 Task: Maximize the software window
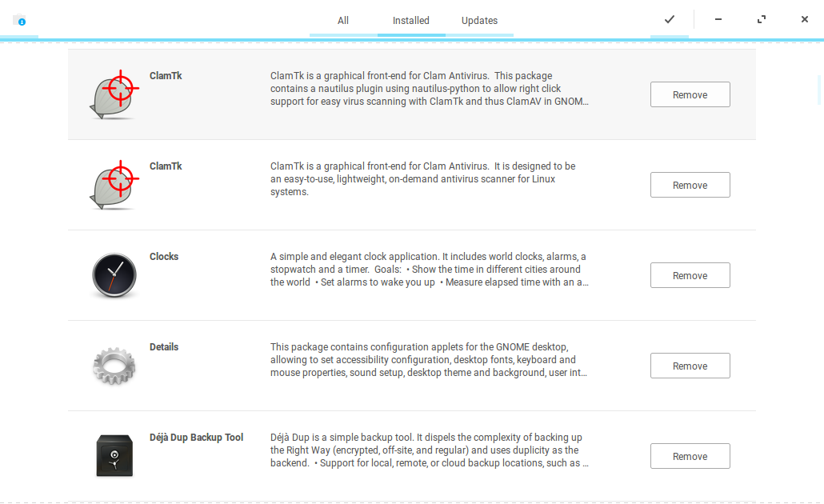pos(762,20)
